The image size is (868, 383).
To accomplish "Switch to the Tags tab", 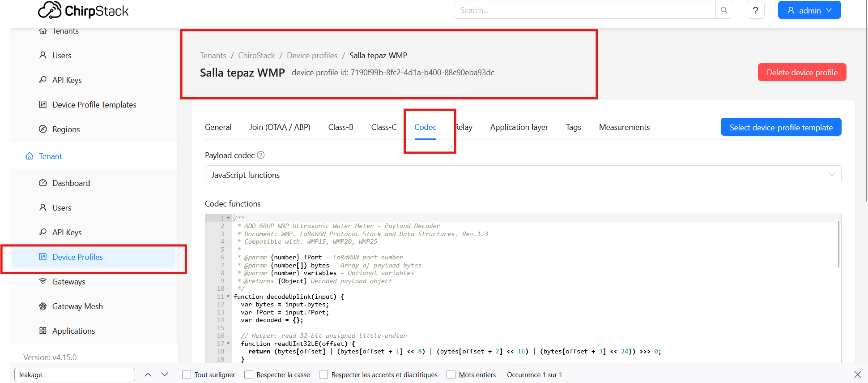I will pyautogui.click(x=574, y=127).
